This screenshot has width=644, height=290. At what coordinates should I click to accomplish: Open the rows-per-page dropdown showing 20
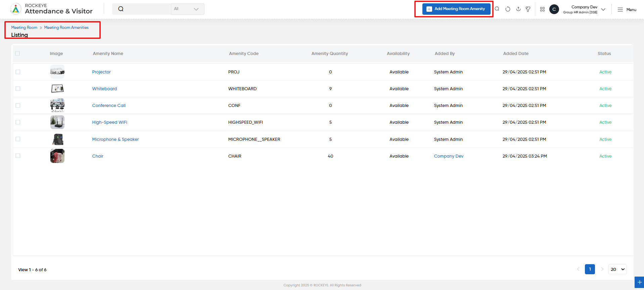tap(617, 269)
